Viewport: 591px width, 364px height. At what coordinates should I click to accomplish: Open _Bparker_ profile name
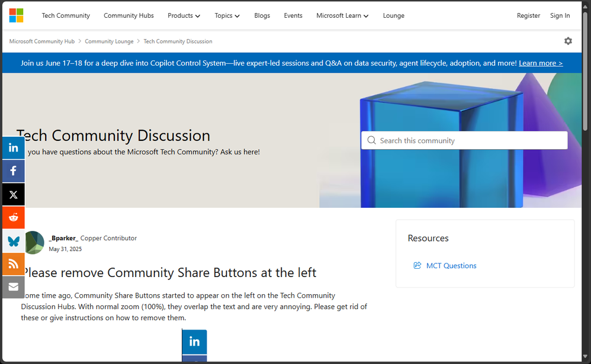tap(63, 238)
